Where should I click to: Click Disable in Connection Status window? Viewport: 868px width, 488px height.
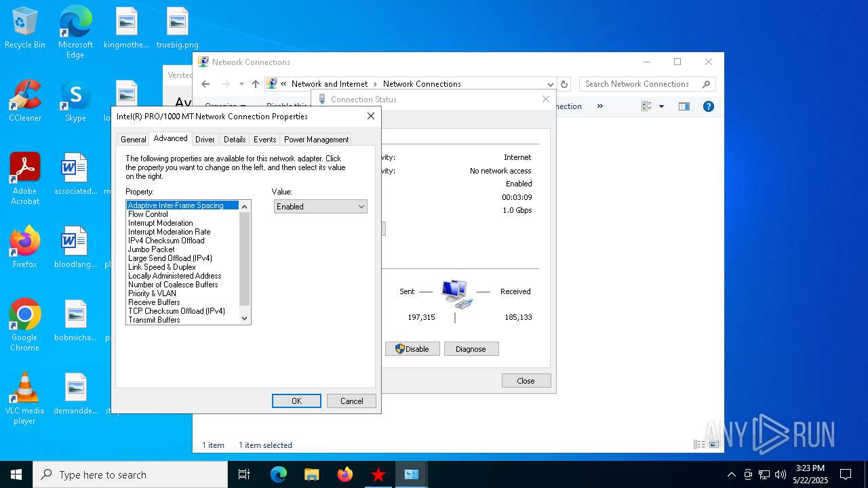click(x=412, y=349)
